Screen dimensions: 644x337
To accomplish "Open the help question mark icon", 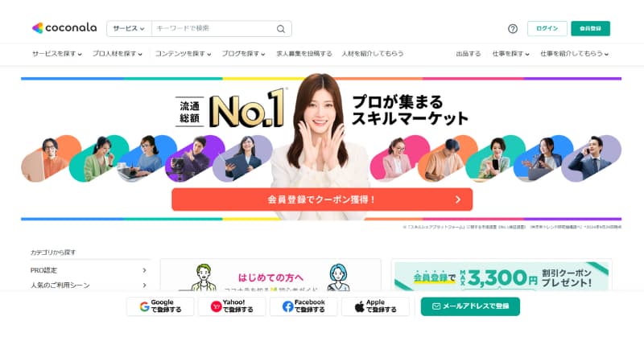I will [x=513, y=29].
